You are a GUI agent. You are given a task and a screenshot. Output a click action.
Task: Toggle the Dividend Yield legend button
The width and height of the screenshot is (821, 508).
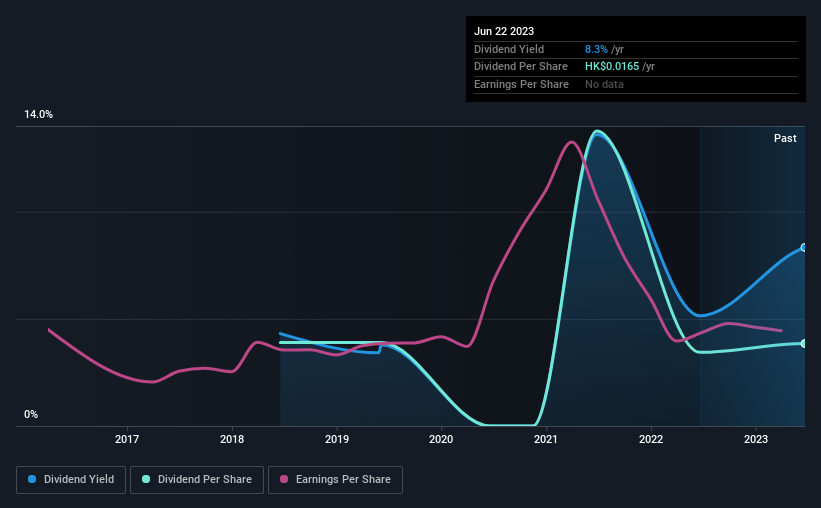pyautogui.click(x=71, y=480)
